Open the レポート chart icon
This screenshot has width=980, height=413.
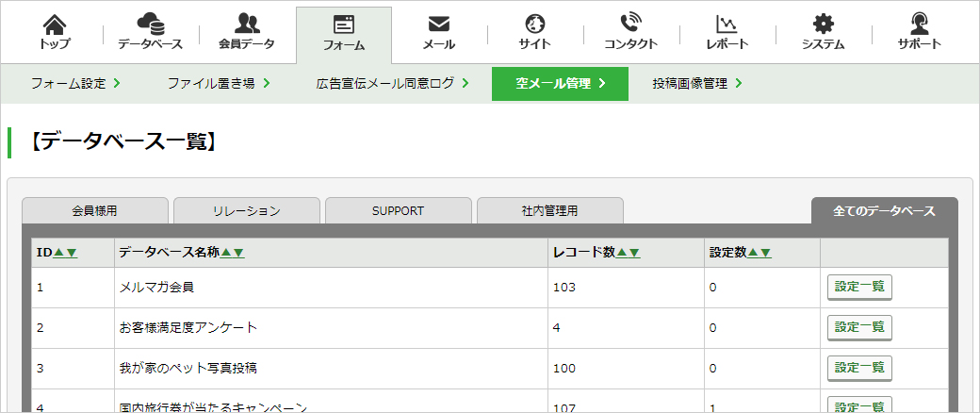(727, 25)
